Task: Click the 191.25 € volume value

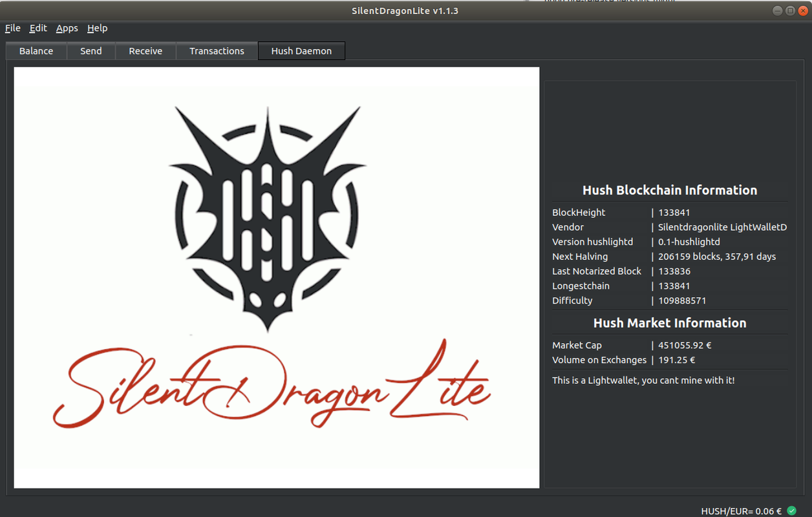Action: point(677,360)
